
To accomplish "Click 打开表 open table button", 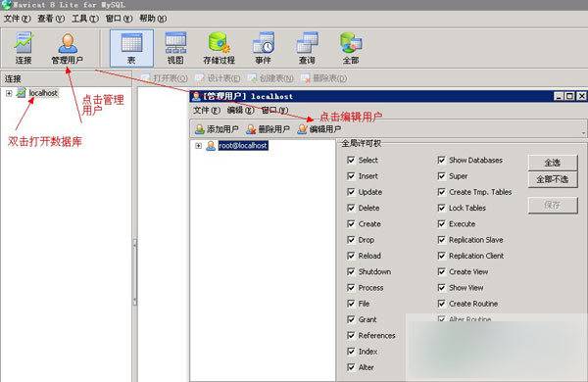I will tap(165, 78).
